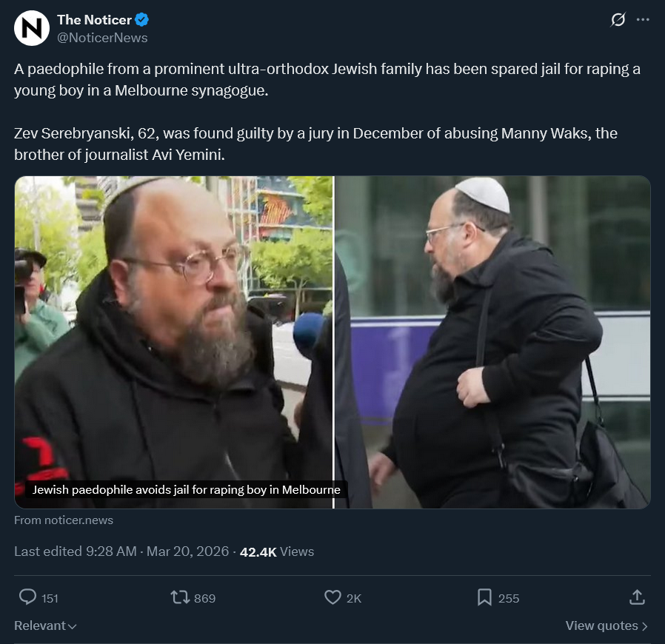Open the right article preview image
The width and height of the screenshot is (665, 644).
coord(492,342)
